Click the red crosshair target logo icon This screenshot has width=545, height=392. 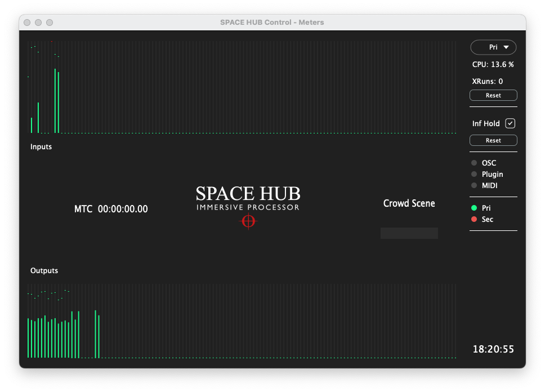point(248,221)
